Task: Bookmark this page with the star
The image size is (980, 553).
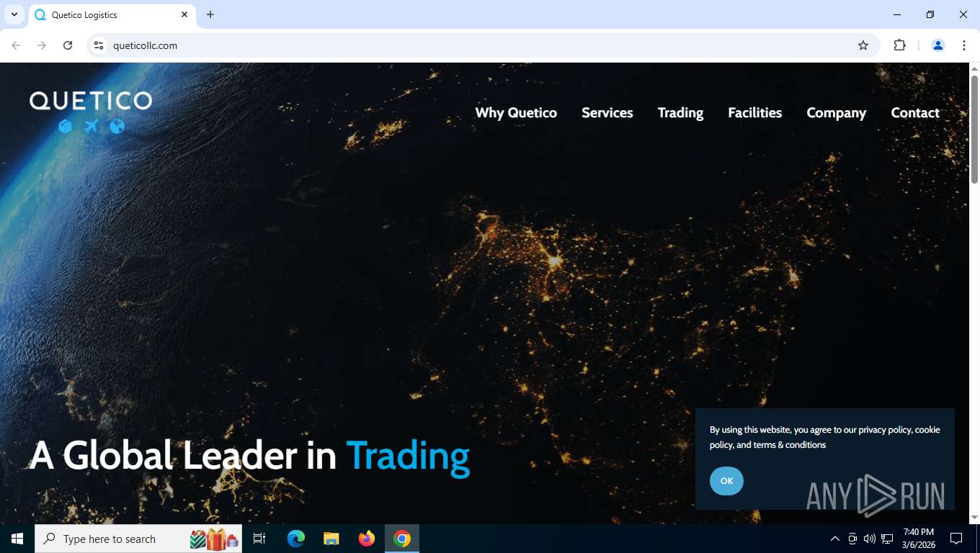Action: tap(863, 45)
